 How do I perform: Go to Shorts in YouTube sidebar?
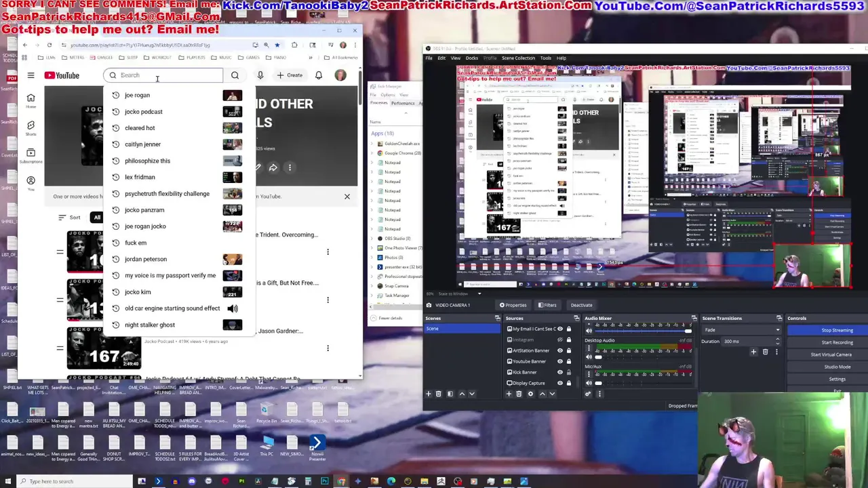pyautogui.click(x=31, y=128)
